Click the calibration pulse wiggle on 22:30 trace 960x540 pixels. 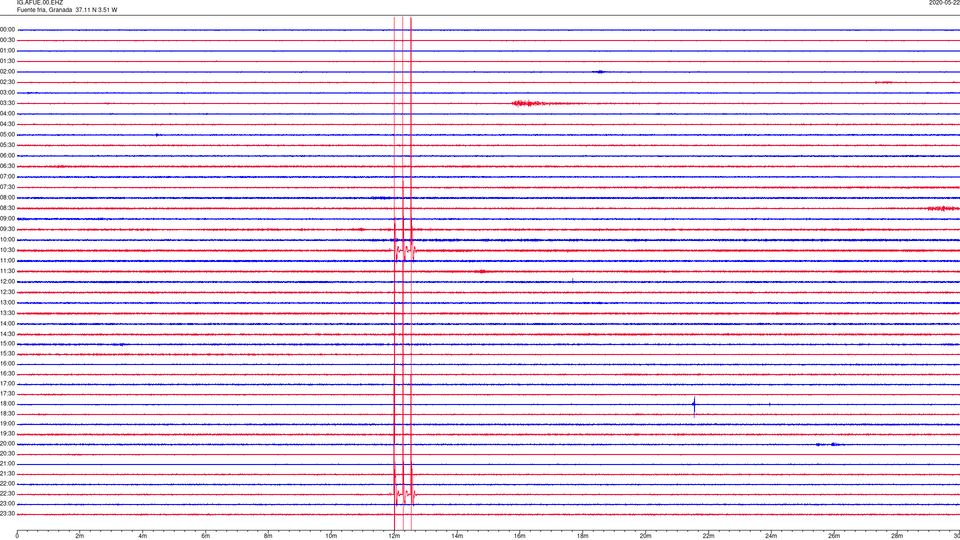click(405, 494)
